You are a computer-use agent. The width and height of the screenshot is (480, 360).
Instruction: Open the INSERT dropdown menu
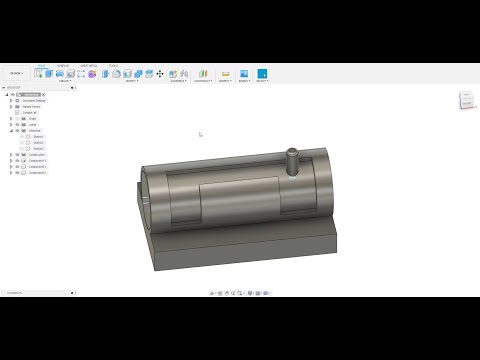244,81
